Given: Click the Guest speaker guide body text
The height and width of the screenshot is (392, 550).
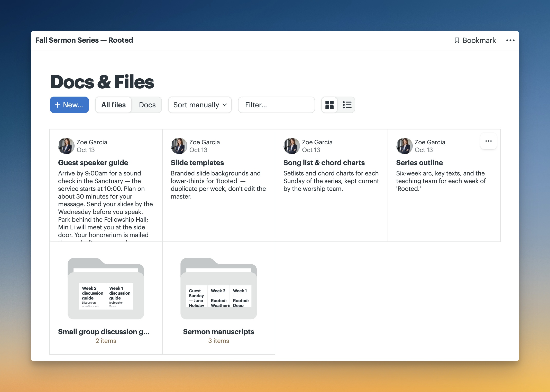Looking at the screenshot, I should pyautogui.click(x=106, y=205).
